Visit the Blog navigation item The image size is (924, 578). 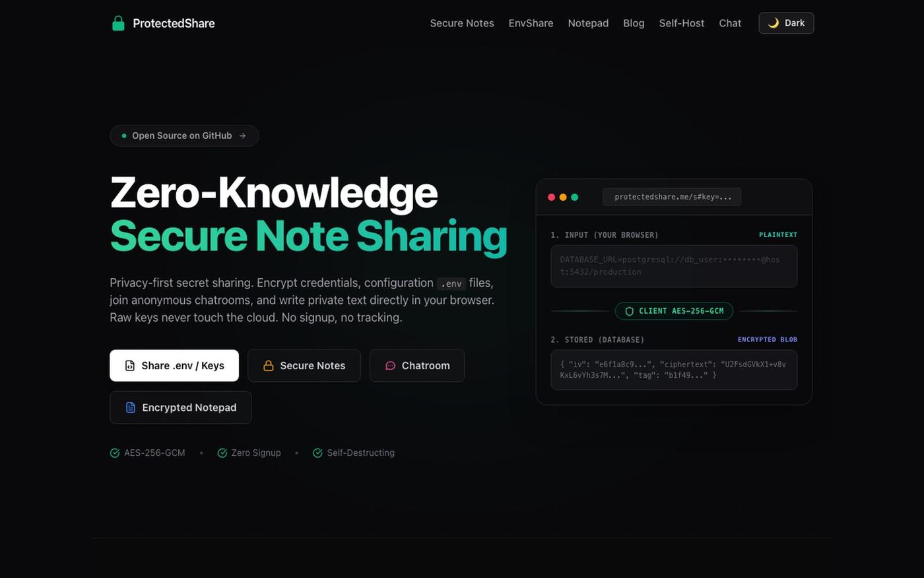coord(634,23)
